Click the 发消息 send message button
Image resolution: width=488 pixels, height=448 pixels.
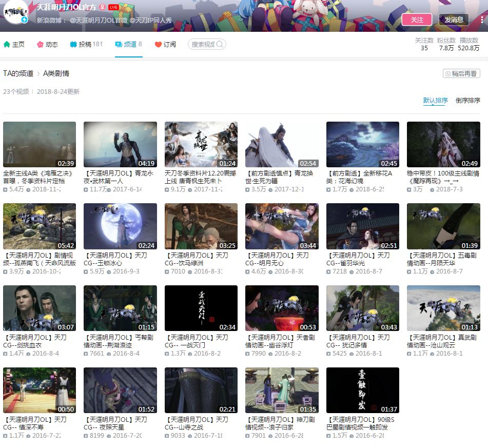click(x=454, y=20)
